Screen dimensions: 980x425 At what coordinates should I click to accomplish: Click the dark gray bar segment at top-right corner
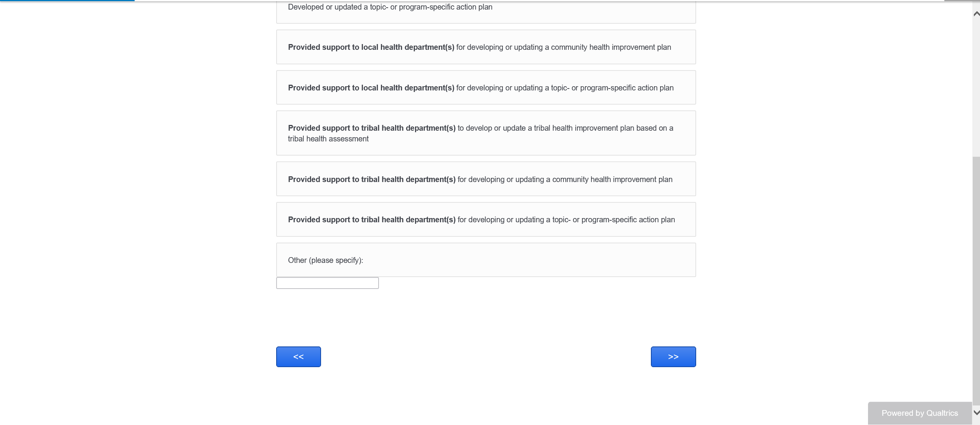[962, 1]
